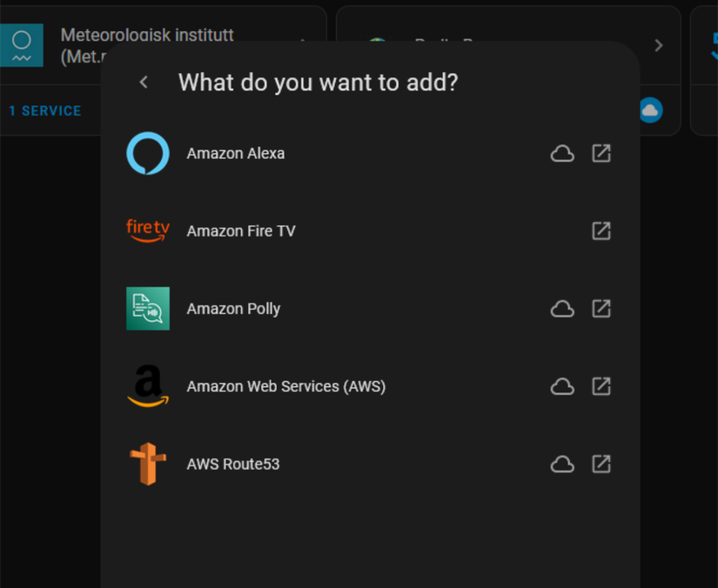Select the AWS Route53 icon
Image resolution: width=718 pixels, height=588 pixels.
(148, 464)
